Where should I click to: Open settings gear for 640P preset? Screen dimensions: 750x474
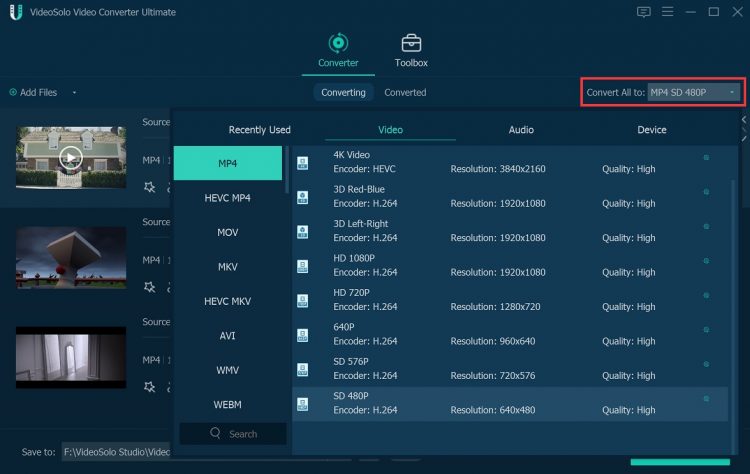tap(706, 330)
